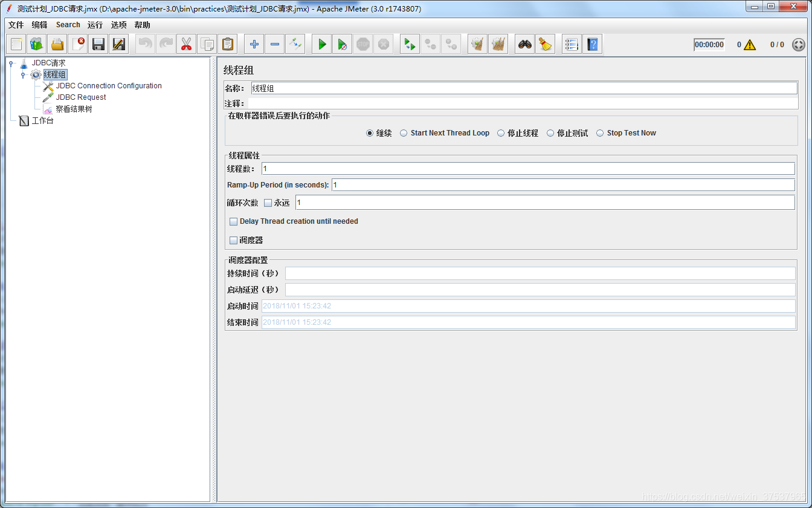Expand all with the plus icon

click(x=254, y=44)
